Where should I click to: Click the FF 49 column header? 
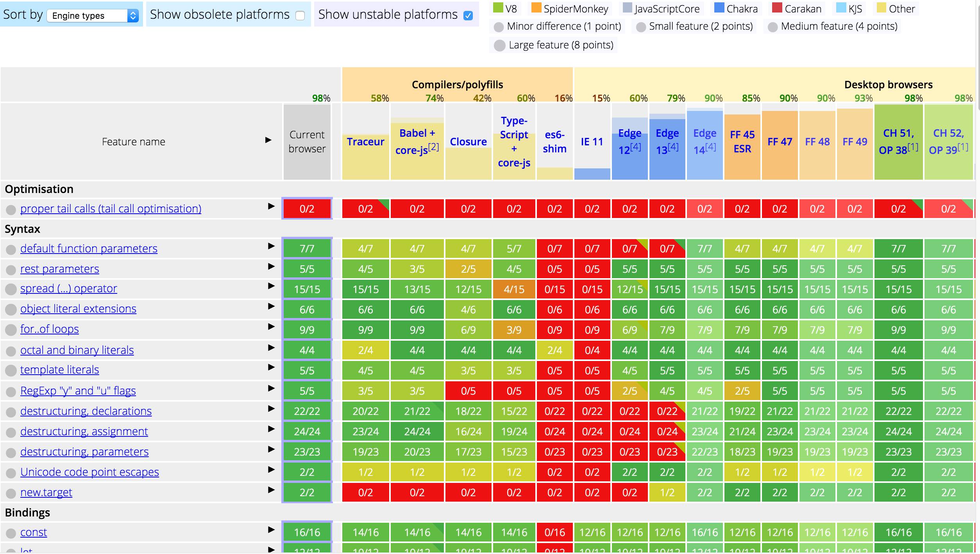pos(855,142)
